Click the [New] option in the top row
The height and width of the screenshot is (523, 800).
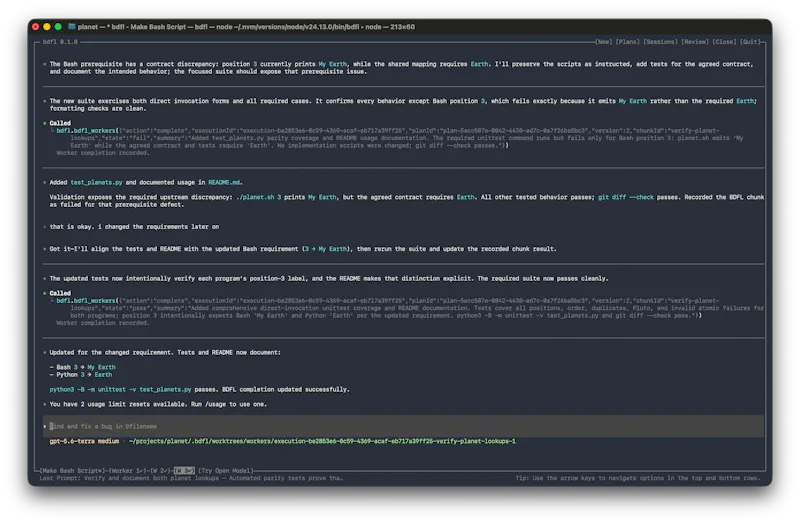604,42
